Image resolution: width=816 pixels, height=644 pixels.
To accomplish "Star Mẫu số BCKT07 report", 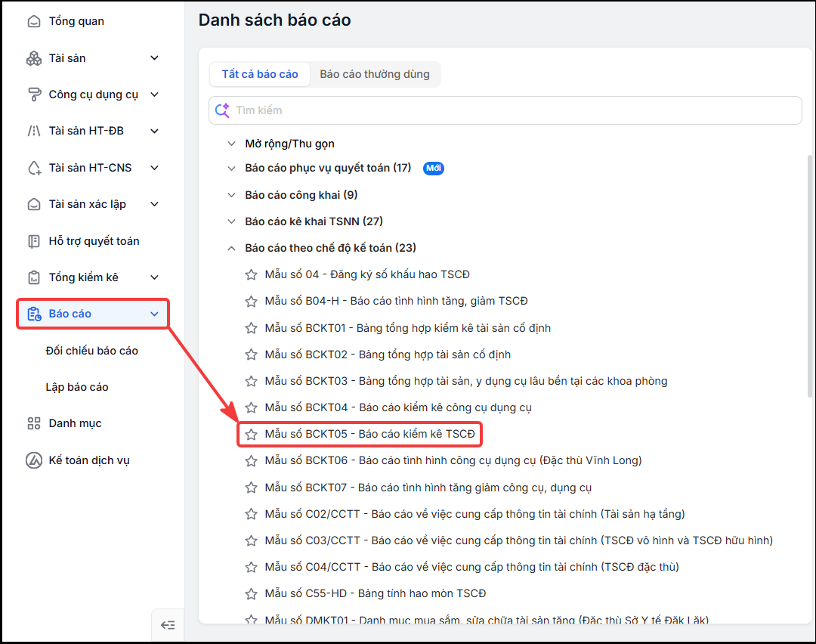I will [x=252, y=488].
